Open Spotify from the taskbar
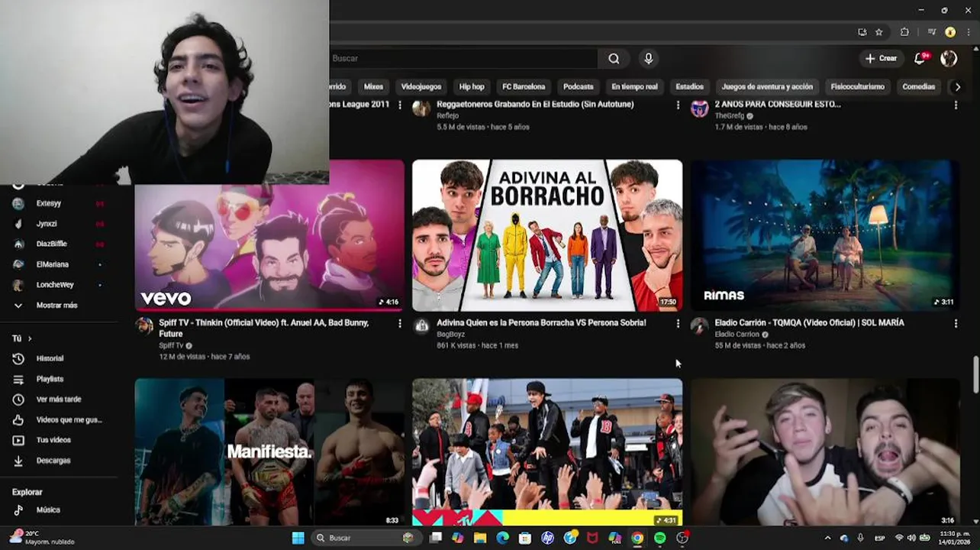Screen dimensions: 980x550 coord(659,538)
